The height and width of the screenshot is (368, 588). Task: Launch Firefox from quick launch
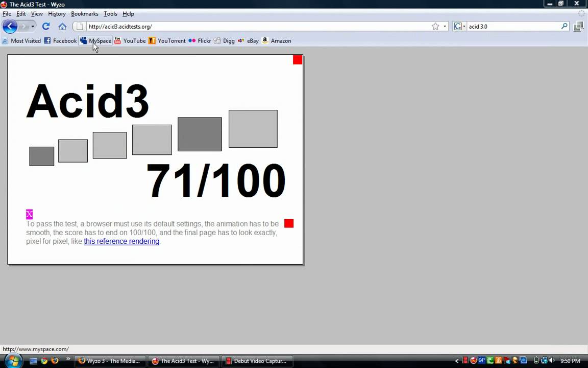[55, 361]
